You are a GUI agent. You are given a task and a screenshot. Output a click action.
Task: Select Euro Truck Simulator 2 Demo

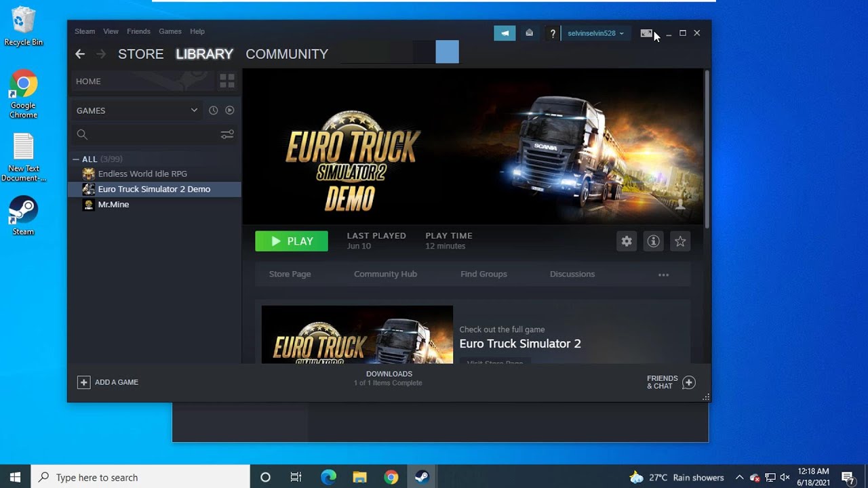click(x=155, y=189)
